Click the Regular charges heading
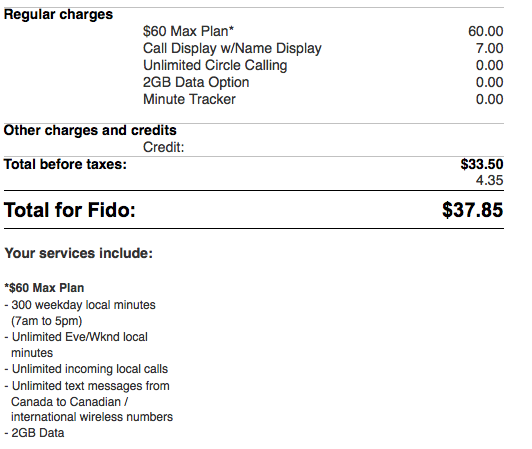The image size is (532, 449). (x=58, y=15)
